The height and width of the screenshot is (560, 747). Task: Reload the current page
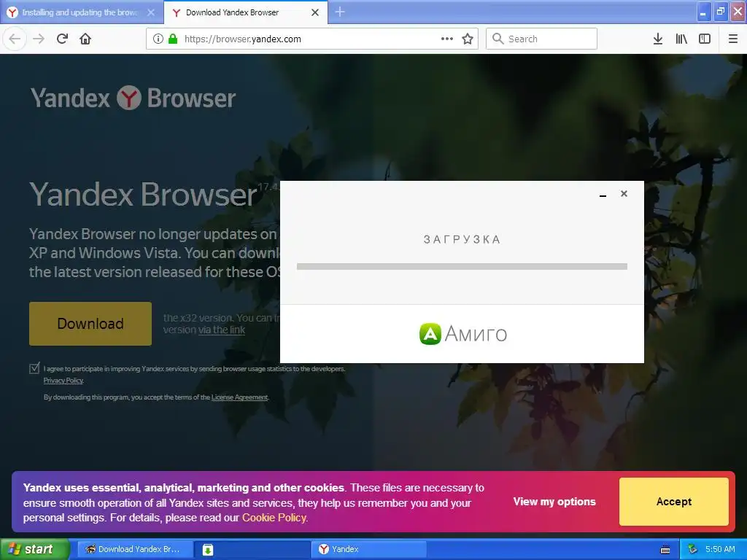[x=63, y=39]
